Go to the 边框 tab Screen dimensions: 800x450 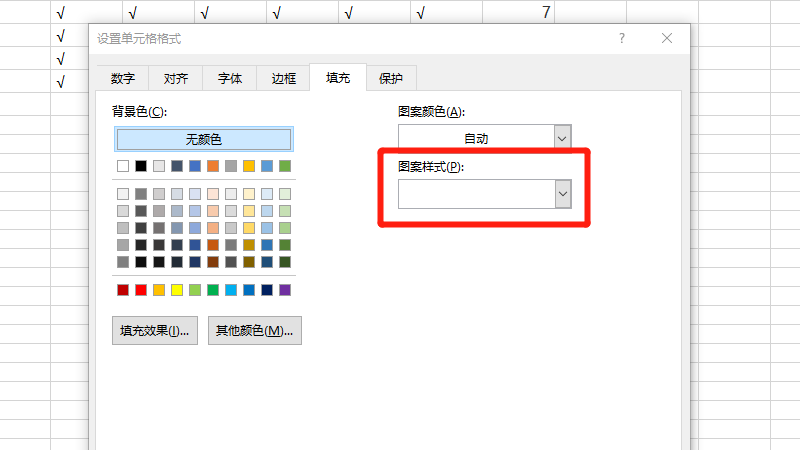(x=284, y=78)
